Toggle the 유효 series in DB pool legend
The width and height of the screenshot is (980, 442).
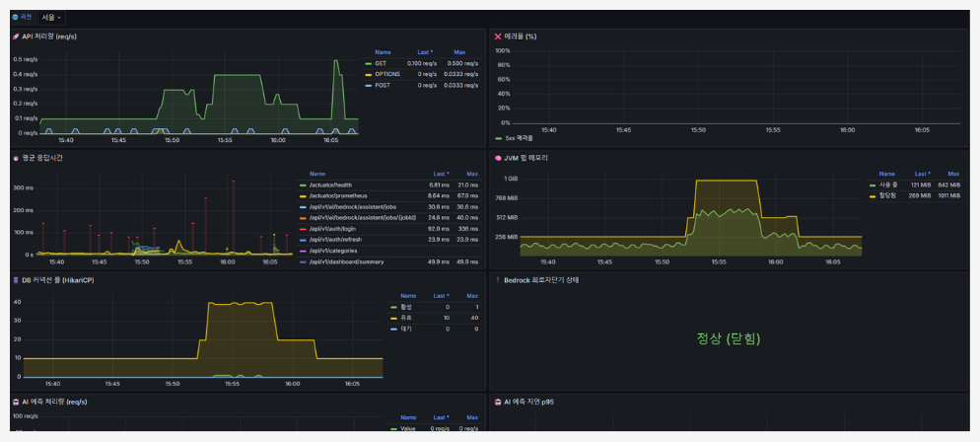405,318
